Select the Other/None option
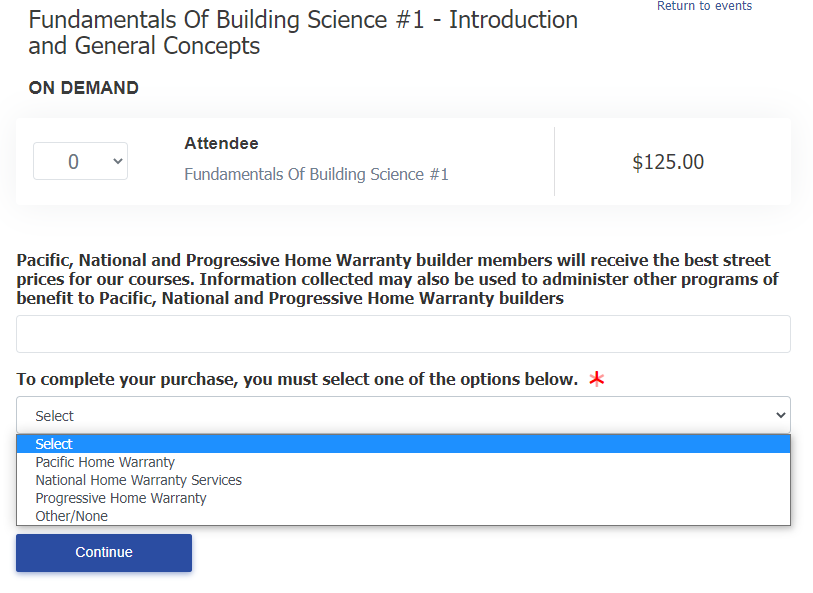The height and width of the screenshot is (593, 813). pyautogui.click(x=71, y=516)
